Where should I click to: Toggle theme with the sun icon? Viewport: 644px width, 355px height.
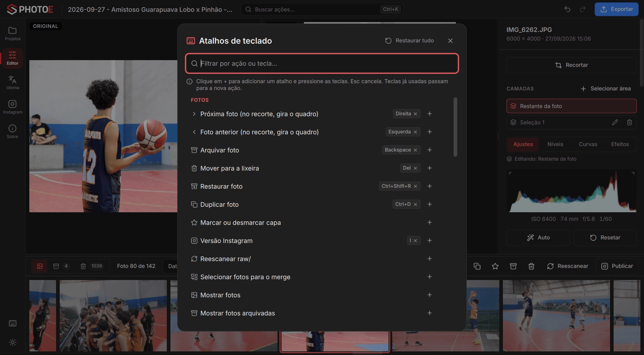[13, 342]
